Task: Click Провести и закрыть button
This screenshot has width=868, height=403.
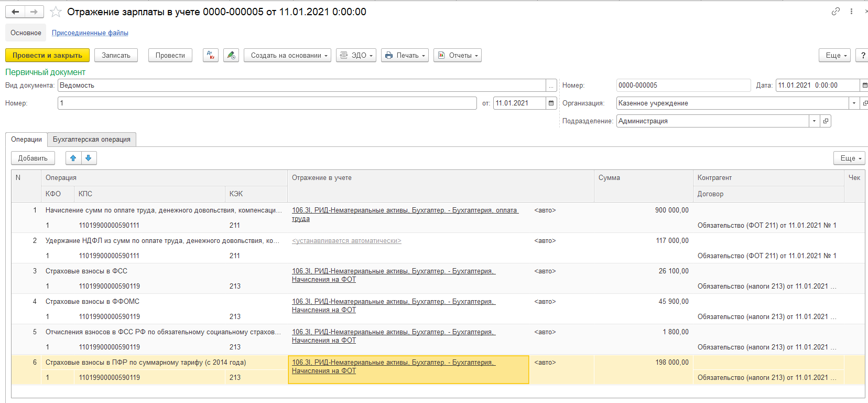Action: (x=47, y=55)
